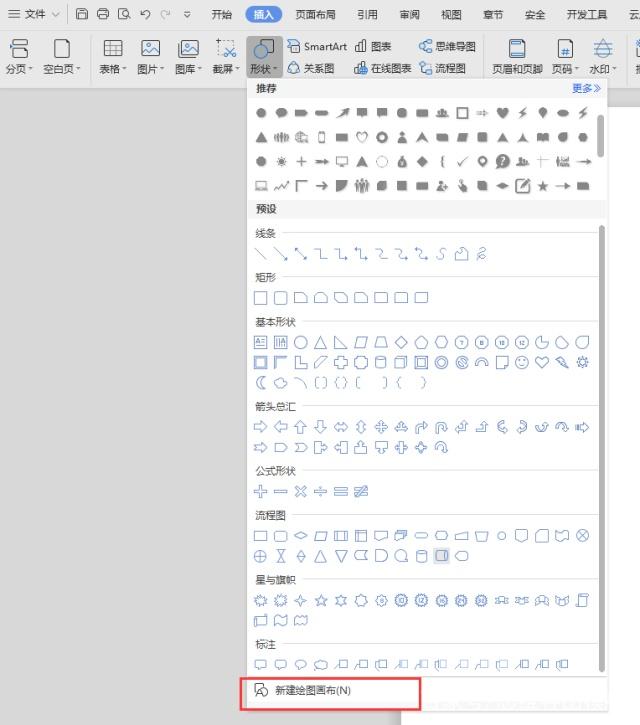Click the recommended shapes scrollbar
Viewport: 640px width, 725px height.
(x=600, y=135)
